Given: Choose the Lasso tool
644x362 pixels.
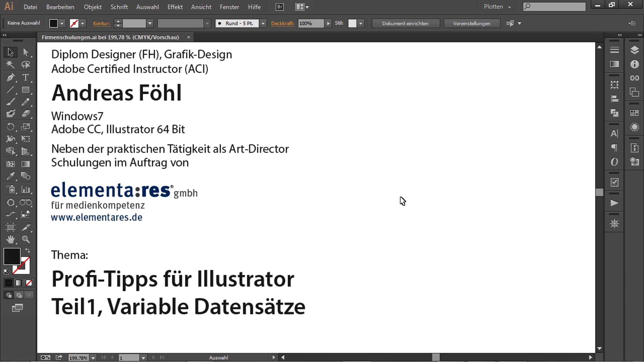Looking at the screenshot, I should [26, 64].
